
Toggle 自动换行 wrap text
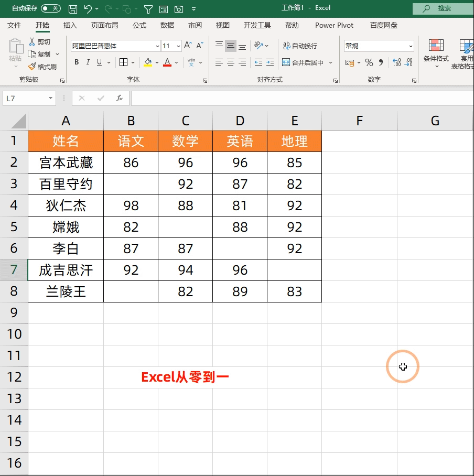pyautogui.click(x=300, y=46)
